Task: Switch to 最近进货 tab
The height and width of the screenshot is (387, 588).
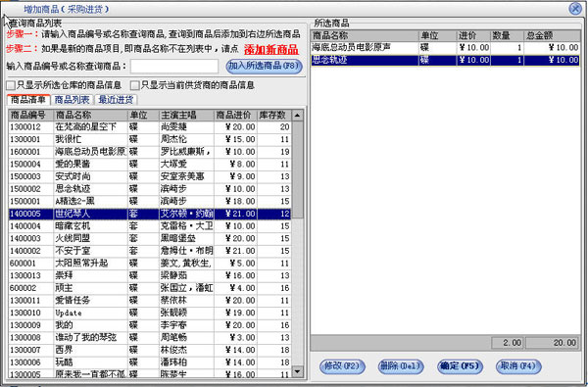Action: pos(116,100)
